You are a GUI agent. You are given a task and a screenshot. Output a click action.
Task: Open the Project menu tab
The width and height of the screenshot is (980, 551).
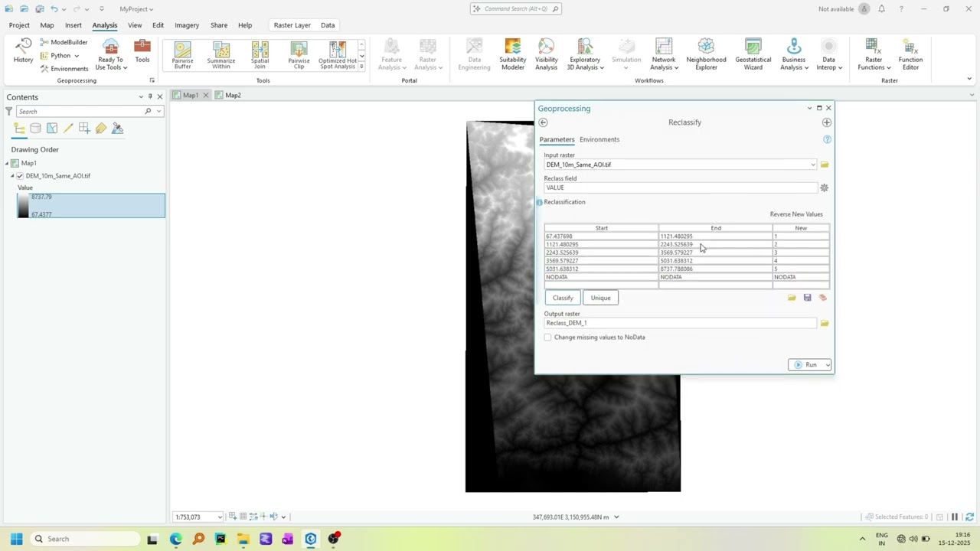(x=19, y=25)
